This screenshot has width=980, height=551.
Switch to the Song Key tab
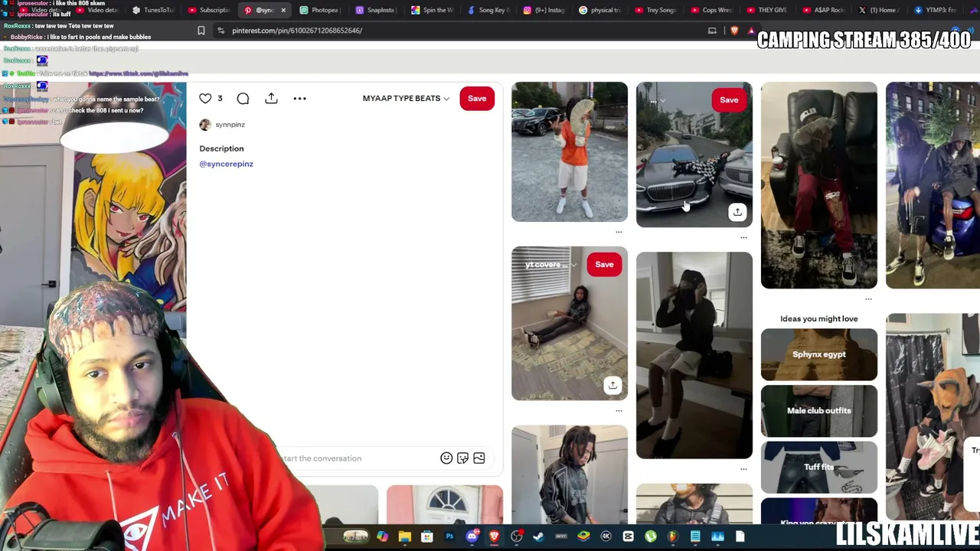[488, 10]
